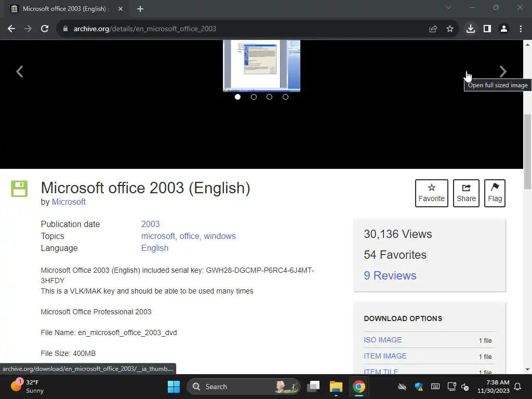The image size is (532, 399).
Task: Download the ISO IMAGE file
Action: [x=383, y=340]
